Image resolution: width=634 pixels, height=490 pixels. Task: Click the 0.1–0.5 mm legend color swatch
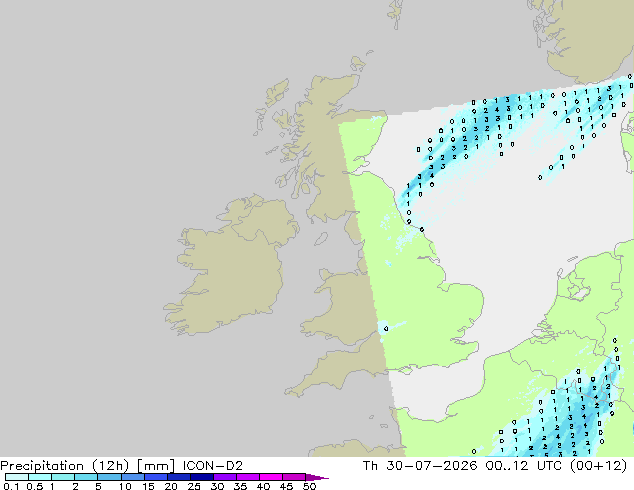coord(17,477)
